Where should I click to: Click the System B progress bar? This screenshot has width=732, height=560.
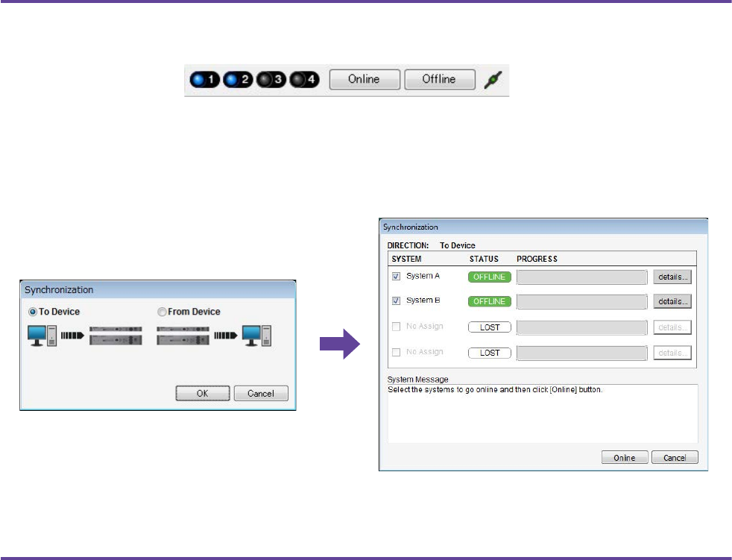click(x=581, y=301)
